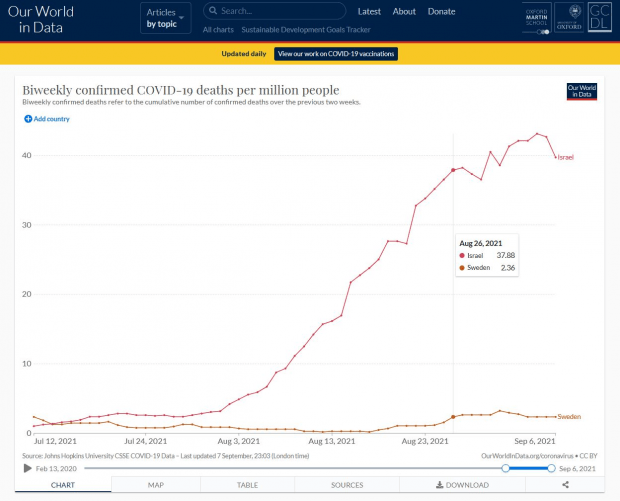Switch to the Table tab

(x=246, y=485)
